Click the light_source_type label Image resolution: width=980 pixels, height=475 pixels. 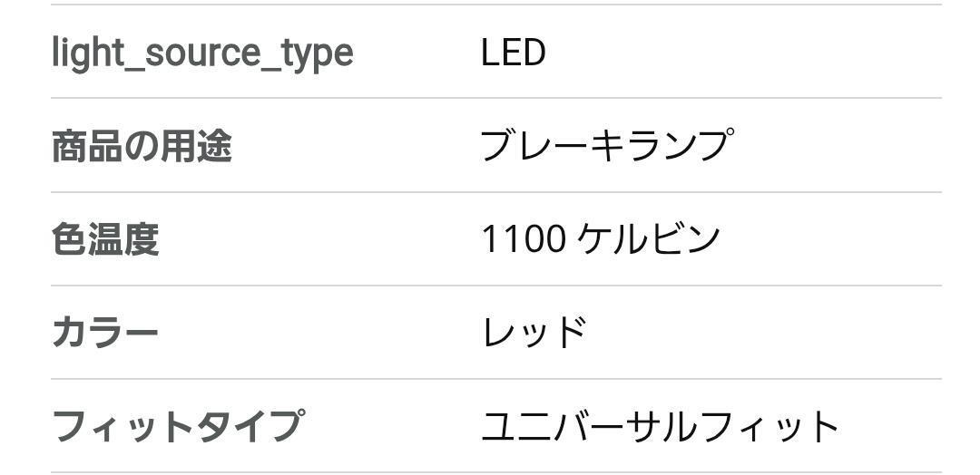pos(201,53)
